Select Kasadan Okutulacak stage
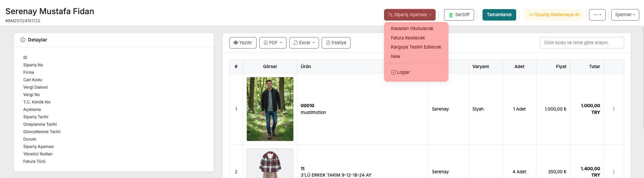Viewport: 644px width, 178px height. click(412, 29)
